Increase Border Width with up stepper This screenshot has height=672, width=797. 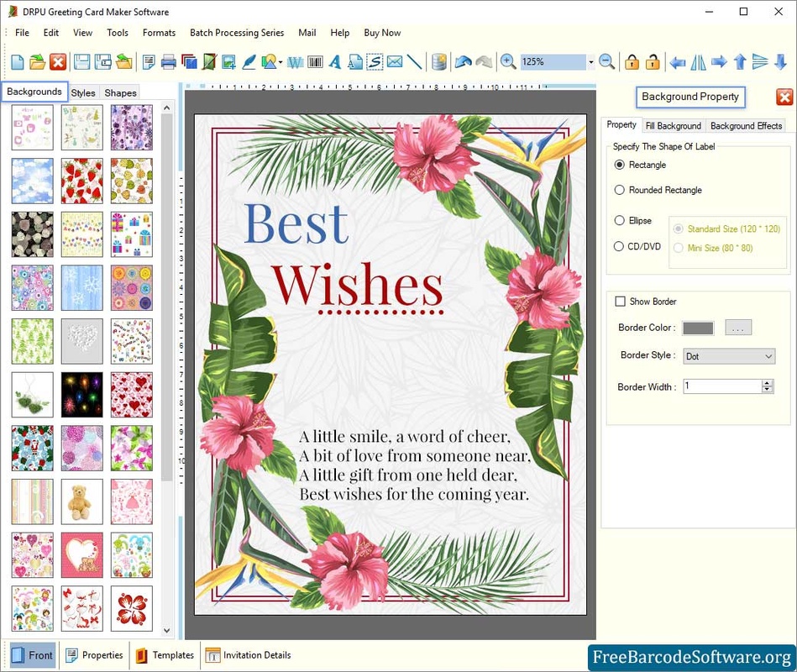point(767,383)
